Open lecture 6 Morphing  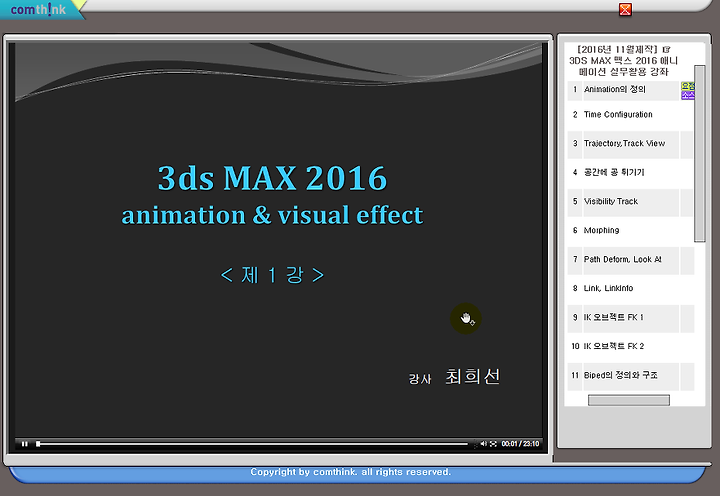click(x=601, y=231)
